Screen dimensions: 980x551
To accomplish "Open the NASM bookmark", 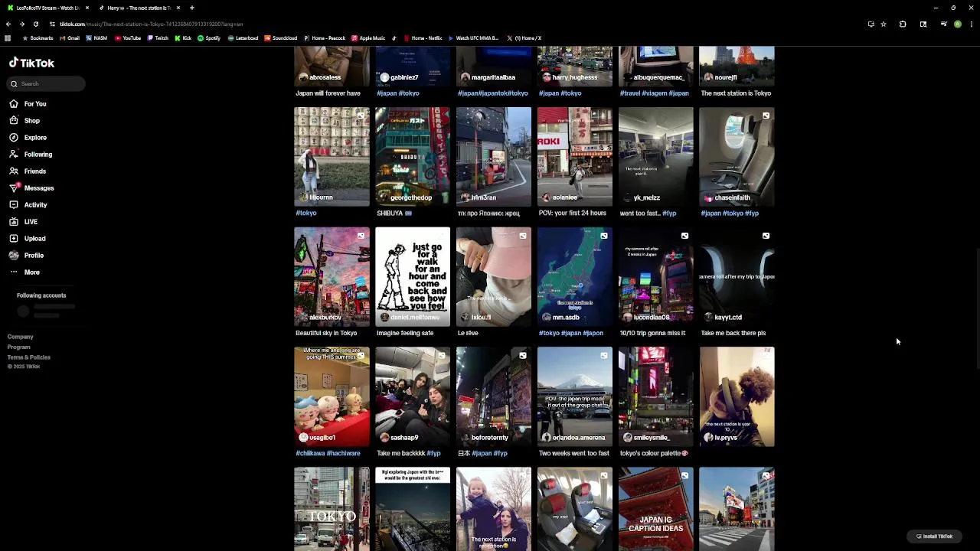I will click(96, 38).
